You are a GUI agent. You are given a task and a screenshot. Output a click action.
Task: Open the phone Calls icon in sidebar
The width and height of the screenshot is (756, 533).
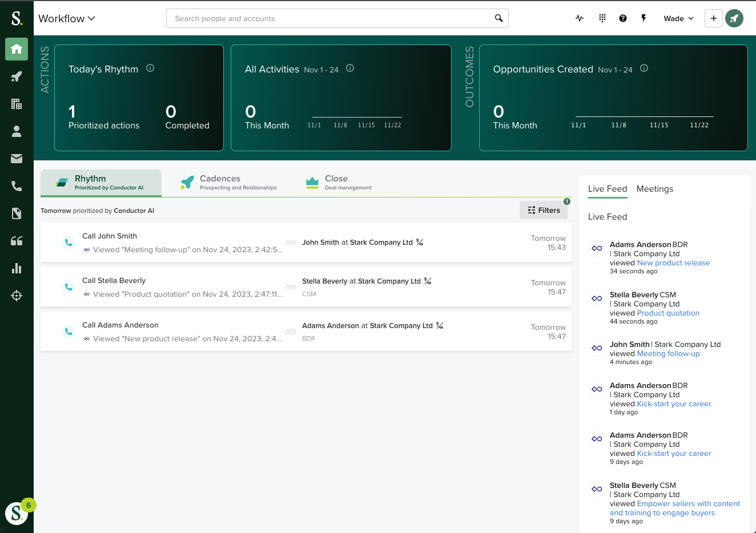point(17,186)
